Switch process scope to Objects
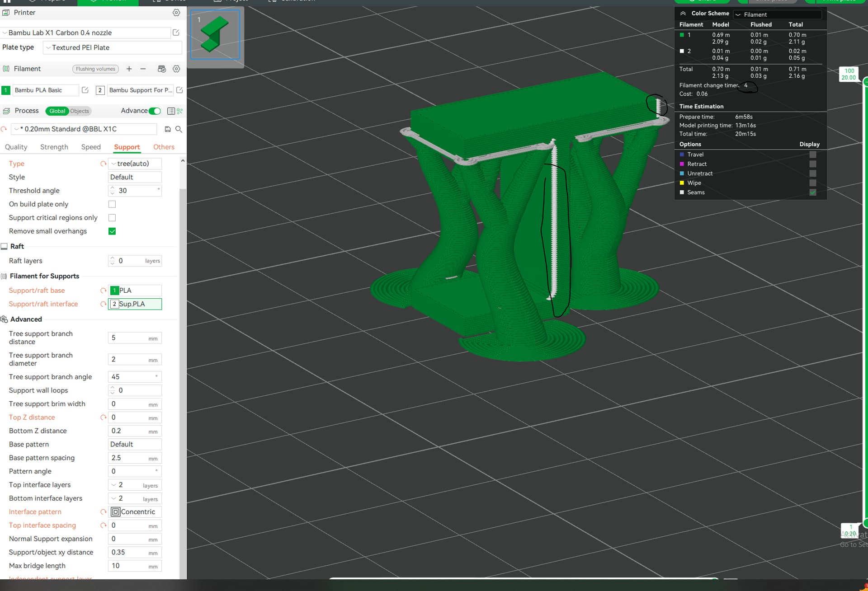 [x=80, y=111]
